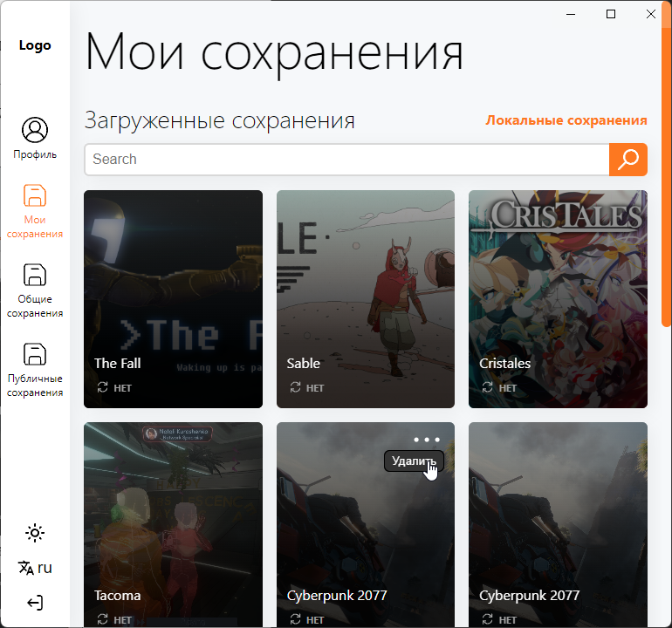Screen dimensions: 672x628
Task: Open Публичные сохранения in the sidebar
Action: coord(35,371)
